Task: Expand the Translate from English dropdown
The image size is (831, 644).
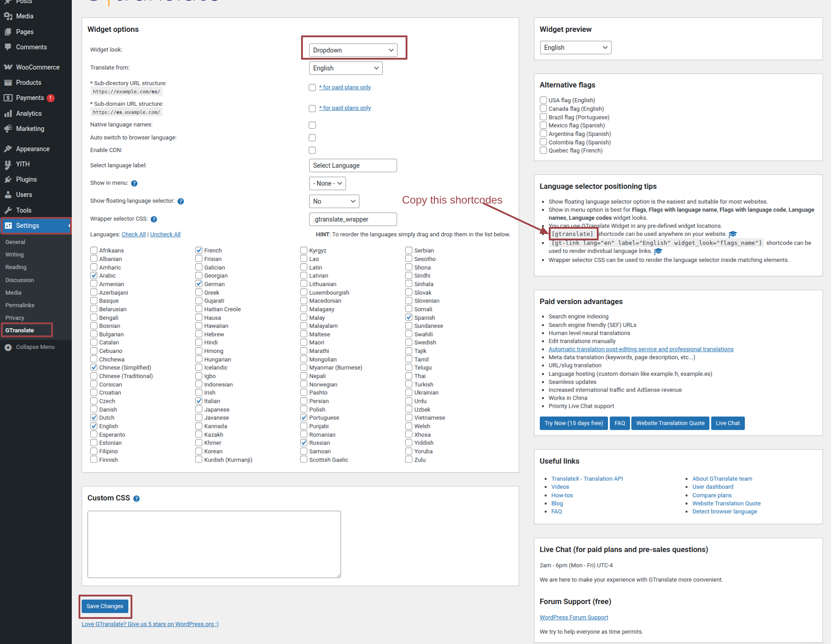Action: pyautogui.click(x=346, y=68)
